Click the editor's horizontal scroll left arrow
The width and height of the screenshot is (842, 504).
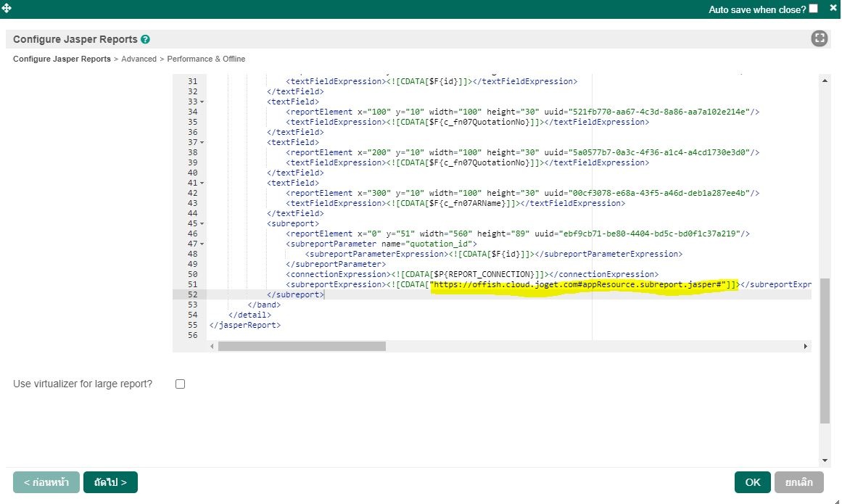tap(212, 347)
